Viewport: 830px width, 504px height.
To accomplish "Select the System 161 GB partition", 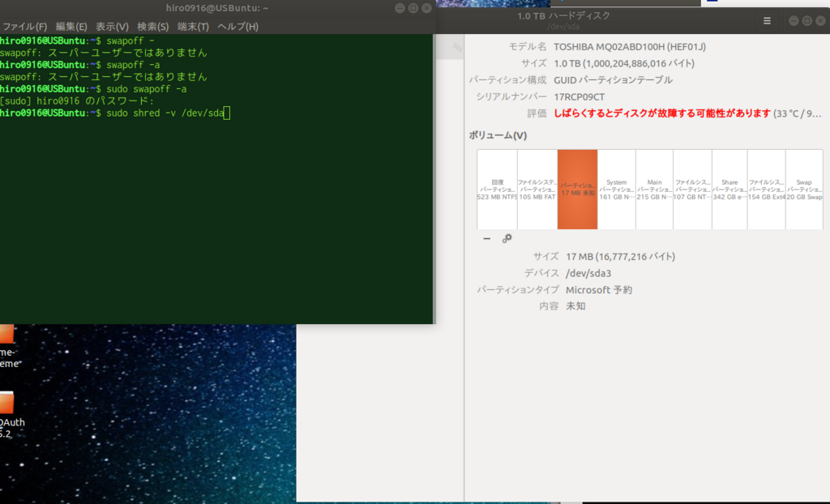I will (617, 189).
